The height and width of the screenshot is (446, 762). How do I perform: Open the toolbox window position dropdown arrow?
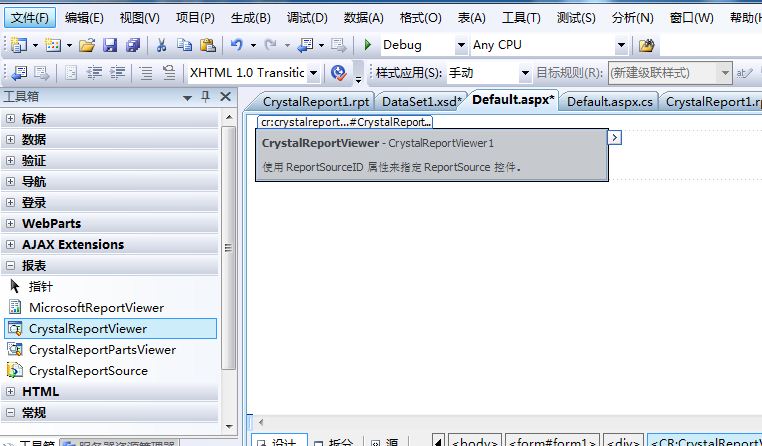(187, 97)
